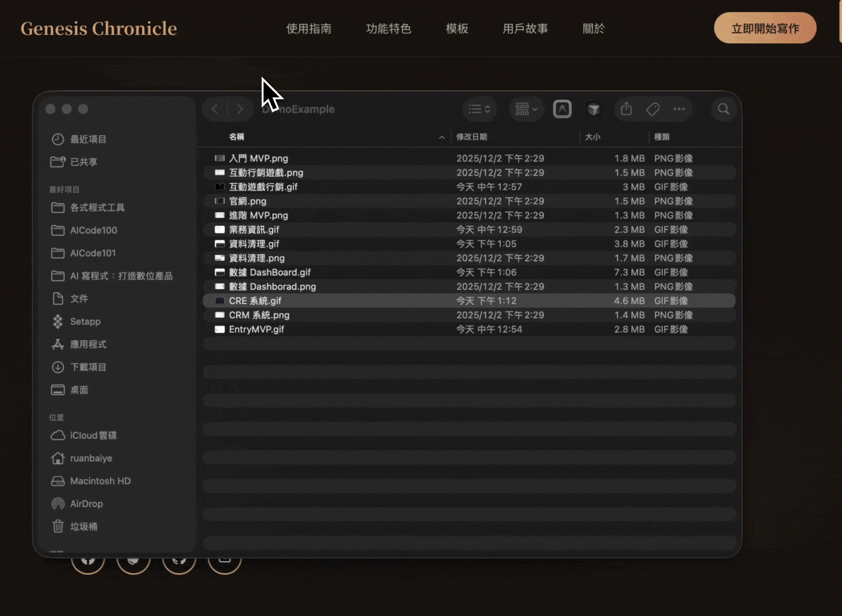Open 功能特色 navigation menu item
The image size is (842, 616).
click(388, 29)
